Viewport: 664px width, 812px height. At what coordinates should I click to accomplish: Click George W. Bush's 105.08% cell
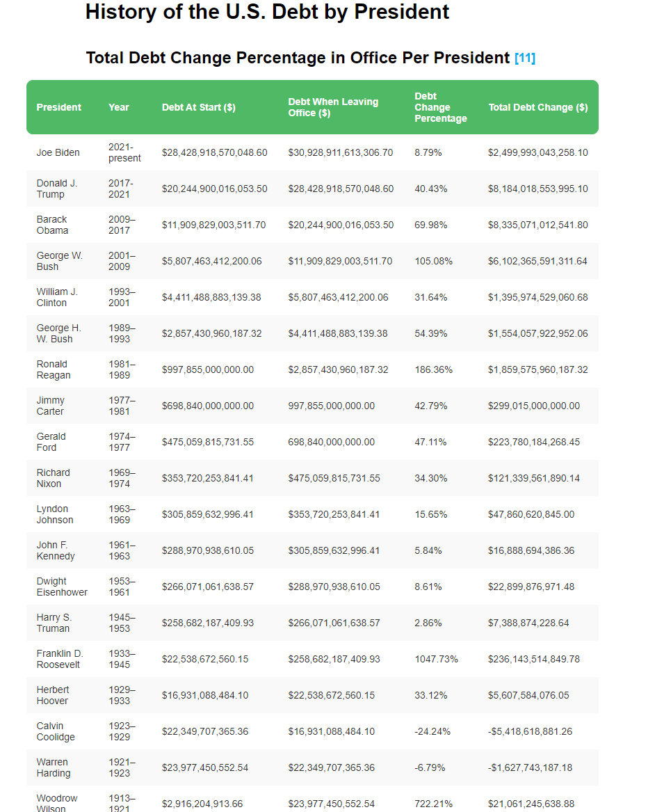coord(434,261)
